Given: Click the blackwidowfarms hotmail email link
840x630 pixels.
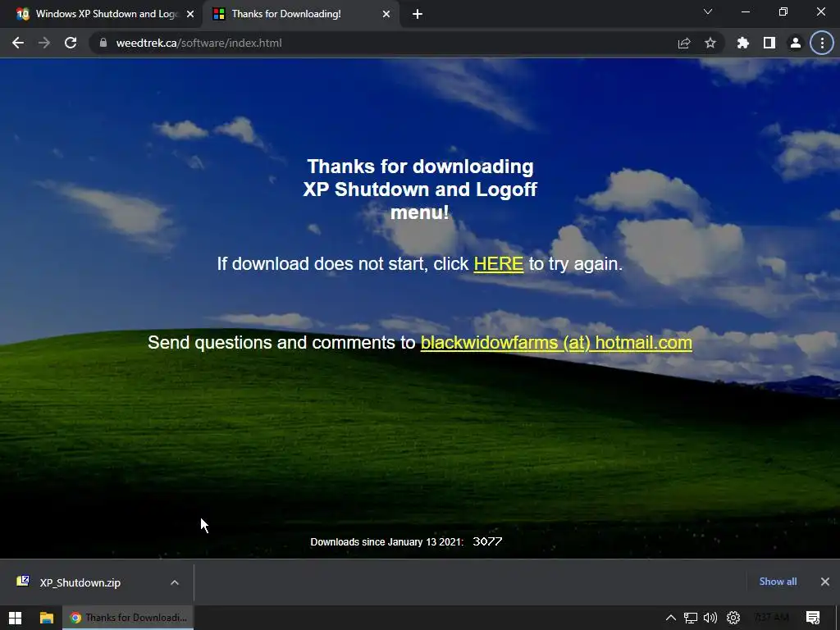Looking at the screenshot, I should coord(557,342).
